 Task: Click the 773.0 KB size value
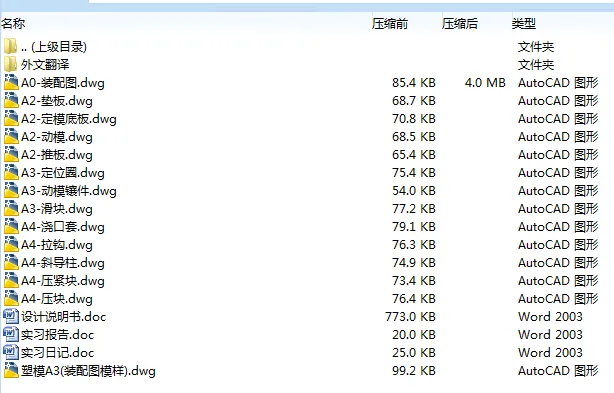coord(410,316)
